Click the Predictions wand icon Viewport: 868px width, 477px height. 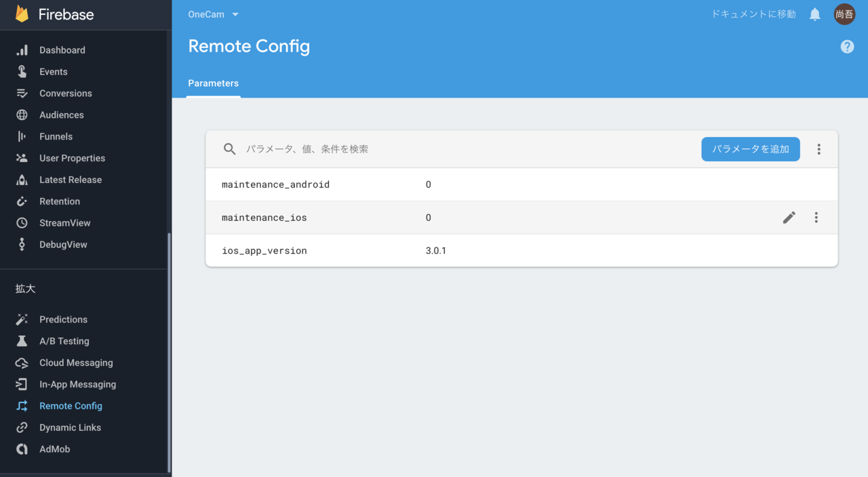point(22,319)
